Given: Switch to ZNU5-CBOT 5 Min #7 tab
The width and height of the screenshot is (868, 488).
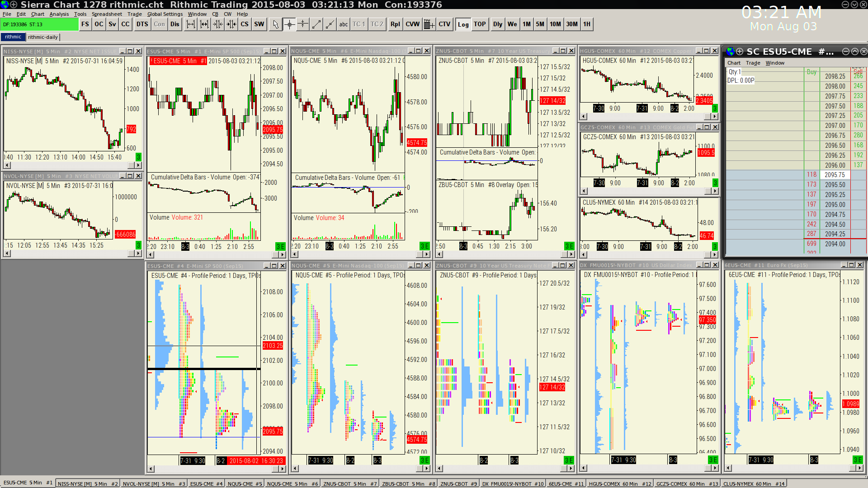Looking at the screenshot, I should (349, 483).
